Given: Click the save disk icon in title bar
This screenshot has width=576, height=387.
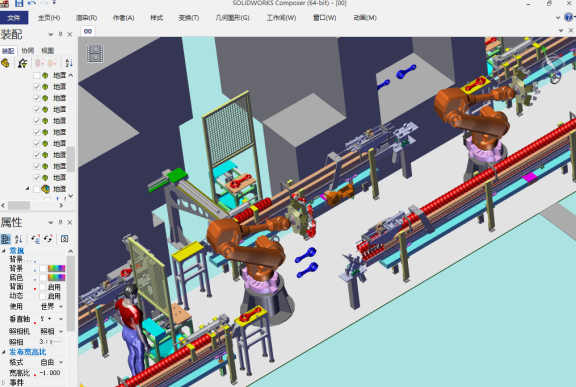Looking at the screenshot, I should (19, 3).
